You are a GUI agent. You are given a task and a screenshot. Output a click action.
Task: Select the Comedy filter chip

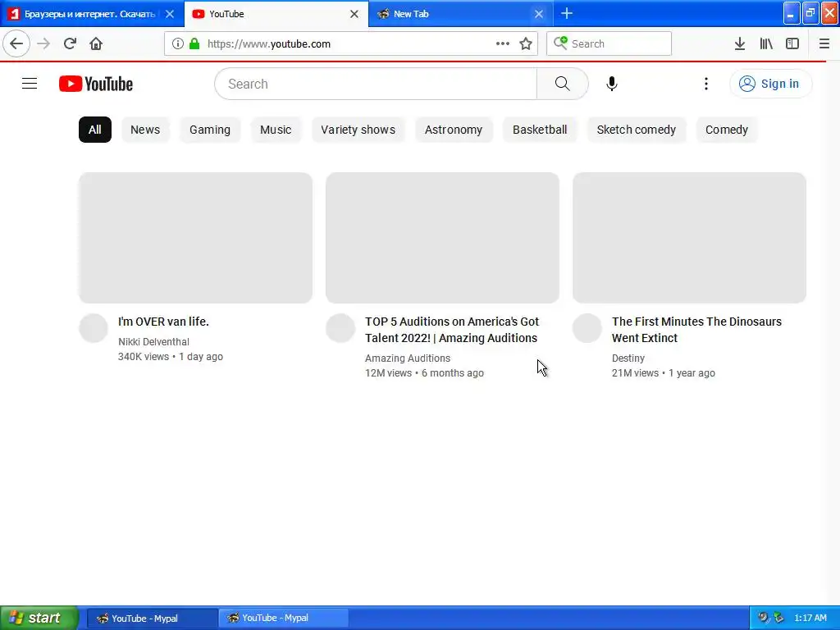point(727,130)
